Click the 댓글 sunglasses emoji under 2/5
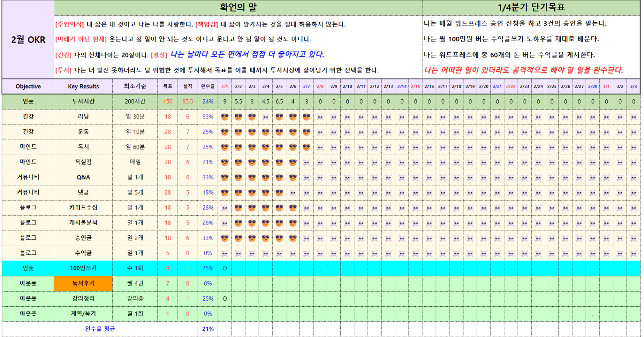This screenshot has width=644, height=337. pyautogui.click(x=279, y=193)
